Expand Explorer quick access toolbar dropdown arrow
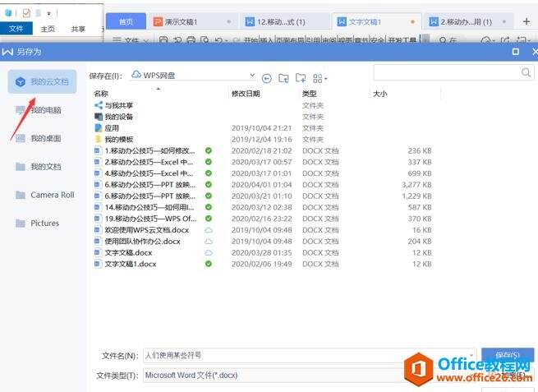The height and width of the screenshot is (392, 538). coord(49,13)
